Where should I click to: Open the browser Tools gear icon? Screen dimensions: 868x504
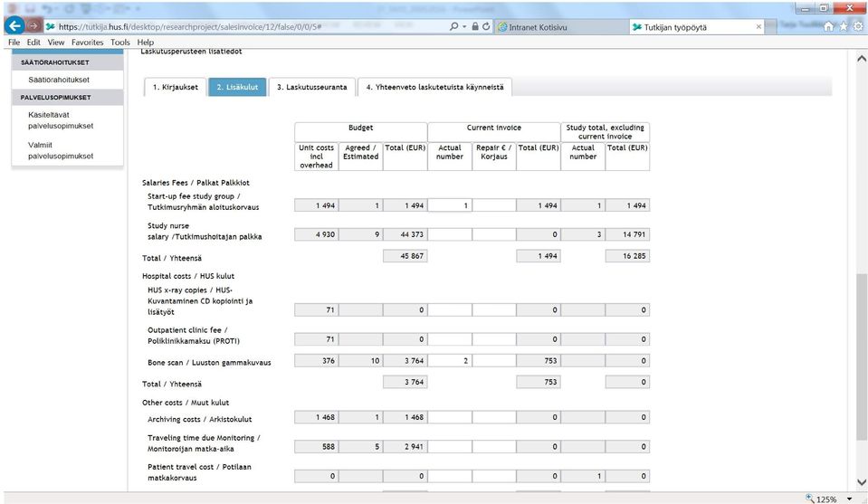coord(858,26)
